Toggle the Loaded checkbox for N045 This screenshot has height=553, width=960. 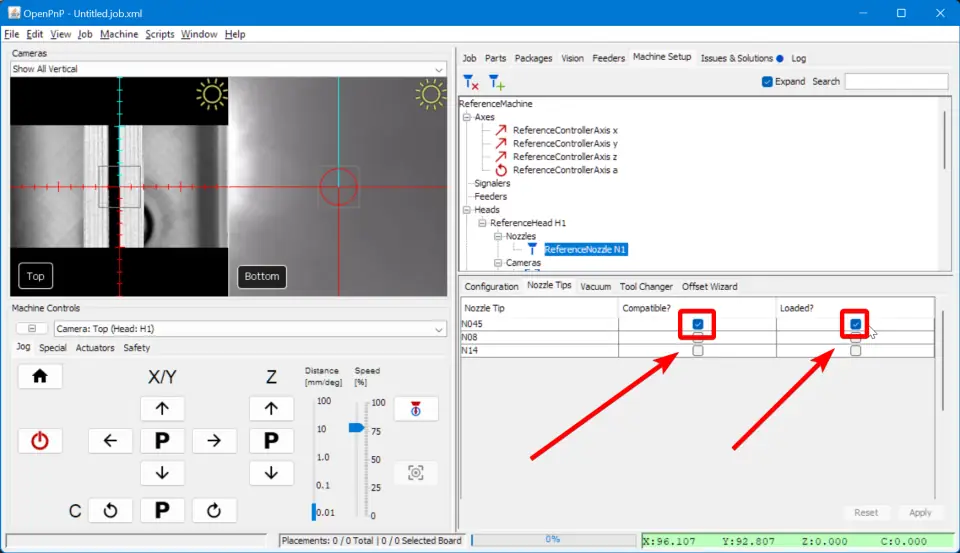pos(855,324)
